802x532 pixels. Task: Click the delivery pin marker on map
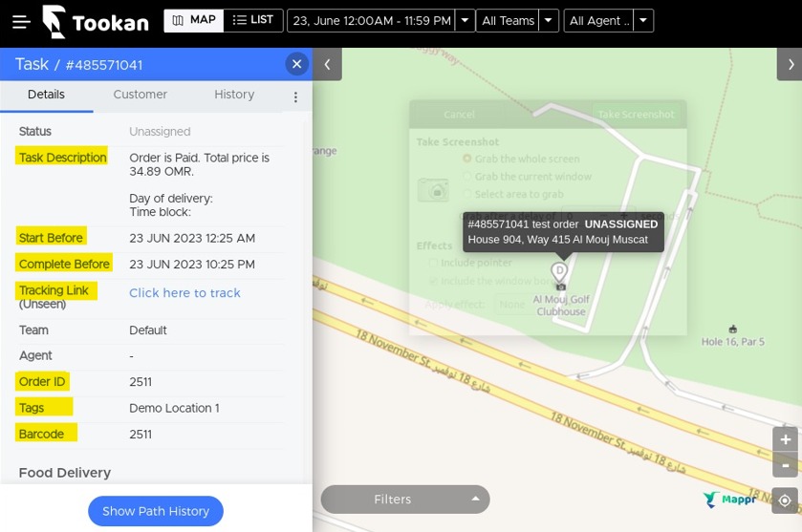point(559,275)
